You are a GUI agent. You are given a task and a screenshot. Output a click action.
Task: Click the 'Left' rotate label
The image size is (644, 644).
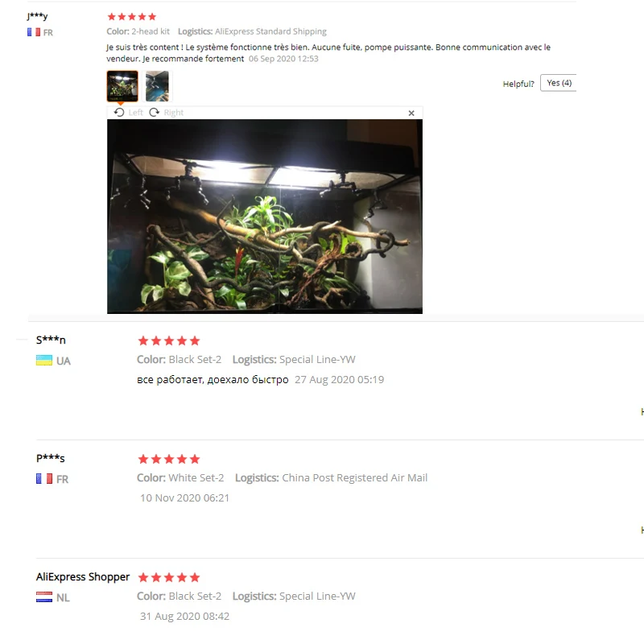tap(135, 113)
